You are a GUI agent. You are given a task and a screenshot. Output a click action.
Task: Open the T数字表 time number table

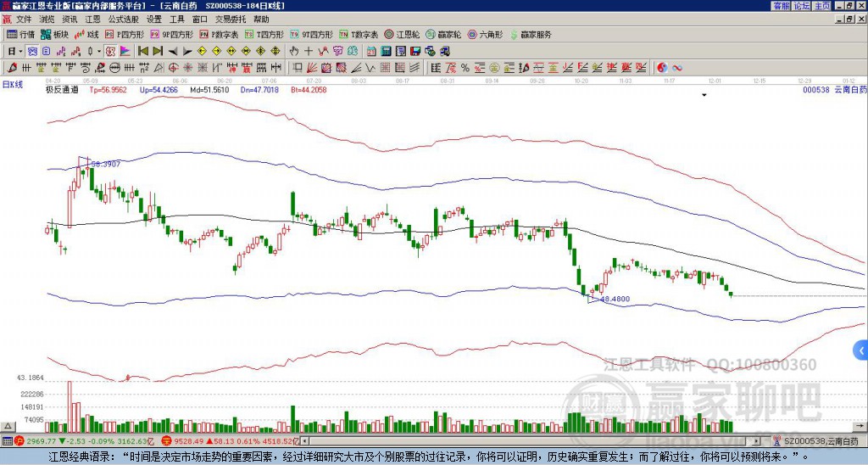359,34
